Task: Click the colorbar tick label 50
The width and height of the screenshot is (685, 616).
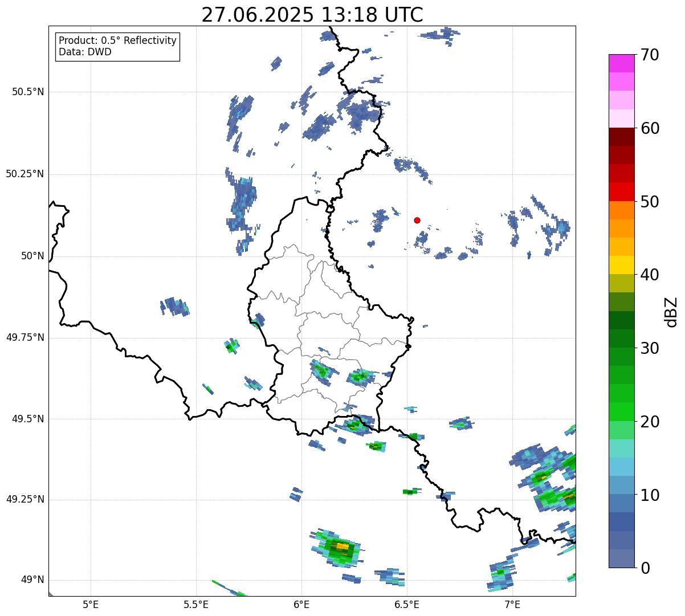Action: [x=649, y=202]
